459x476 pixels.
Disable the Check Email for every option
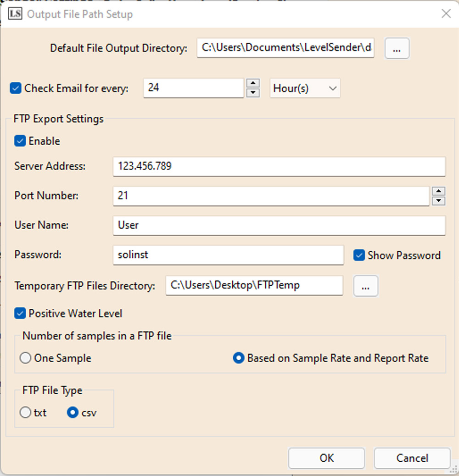[15, 88]
